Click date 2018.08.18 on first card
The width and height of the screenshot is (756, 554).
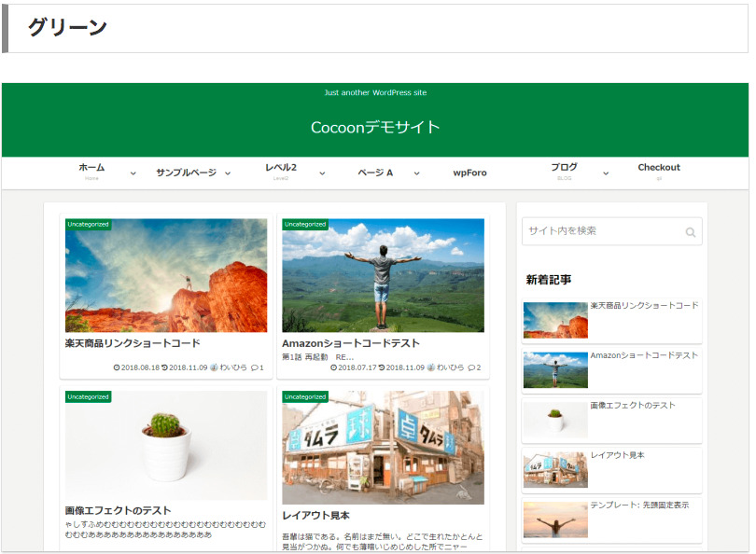tap(140, 367)
